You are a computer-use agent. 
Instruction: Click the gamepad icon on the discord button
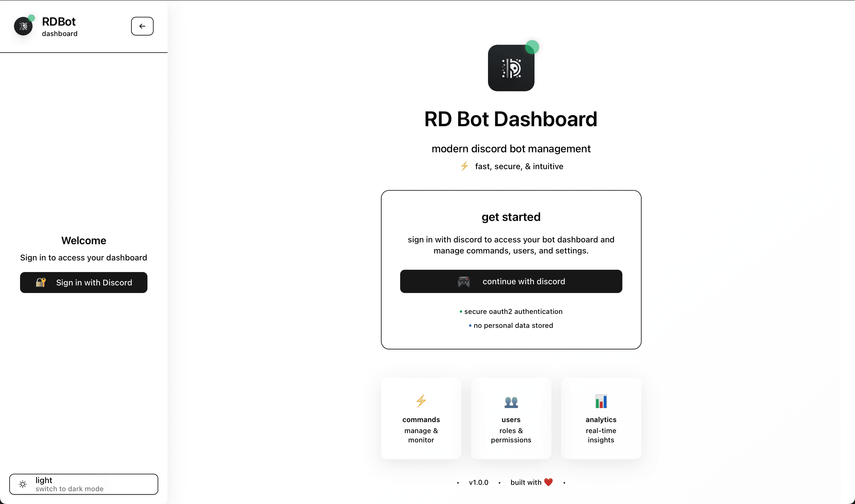463,282
